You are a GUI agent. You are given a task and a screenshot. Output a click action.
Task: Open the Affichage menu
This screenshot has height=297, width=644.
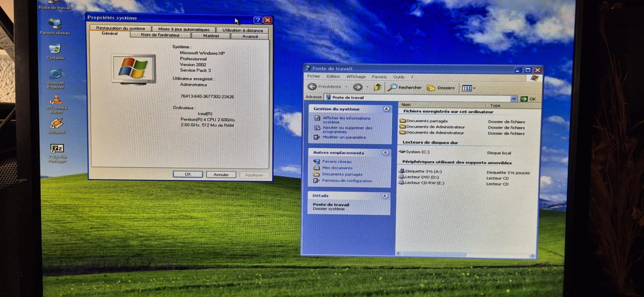pyautogui.click(x=356, y=76)
